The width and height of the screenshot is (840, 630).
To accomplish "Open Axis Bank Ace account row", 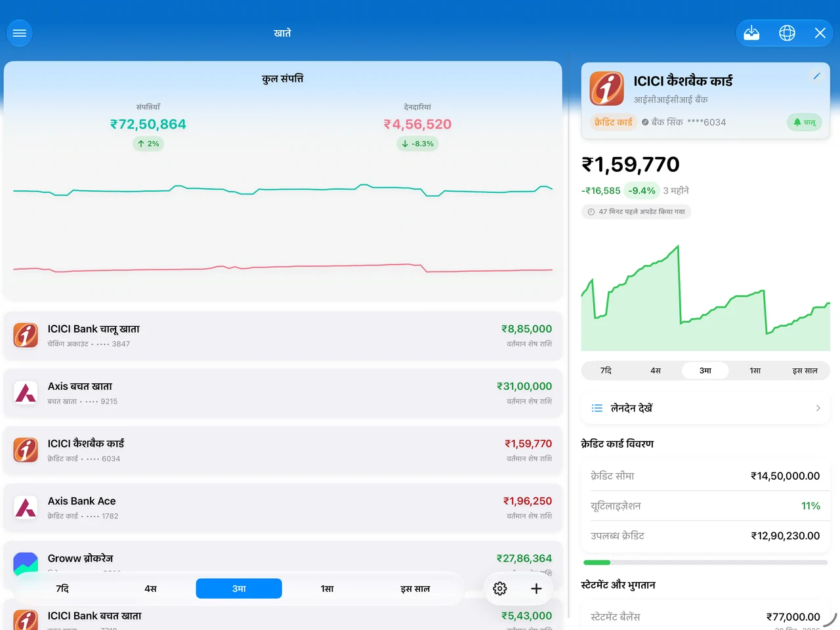I will pyautogui.click(x=283, y=507).
